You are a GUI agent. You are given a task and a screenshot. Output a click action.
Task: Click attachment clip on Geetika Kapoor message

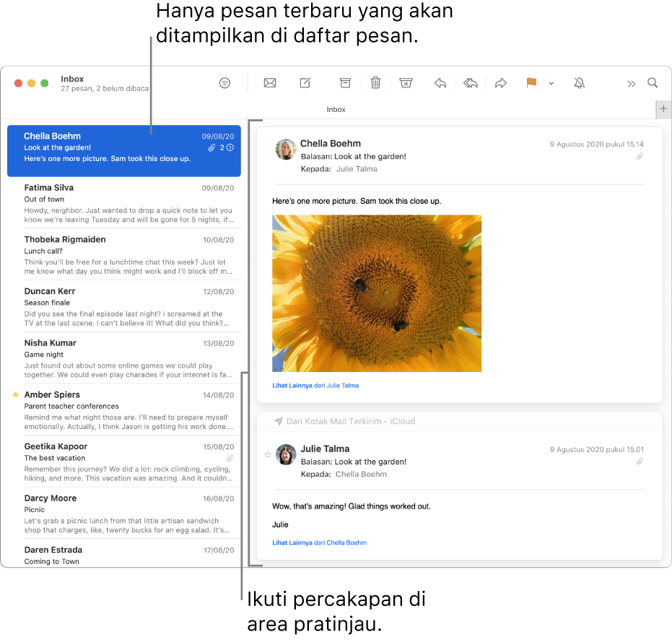point(230,458)
